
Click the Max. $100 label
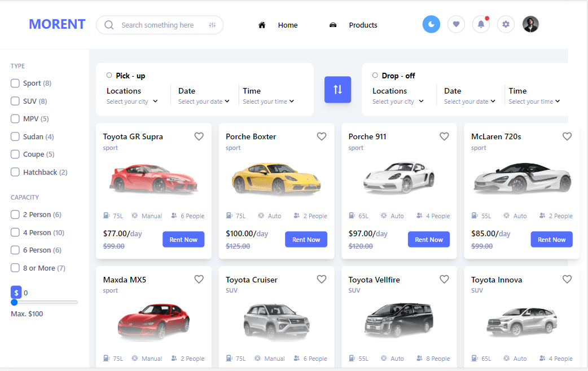coord(27,313)
